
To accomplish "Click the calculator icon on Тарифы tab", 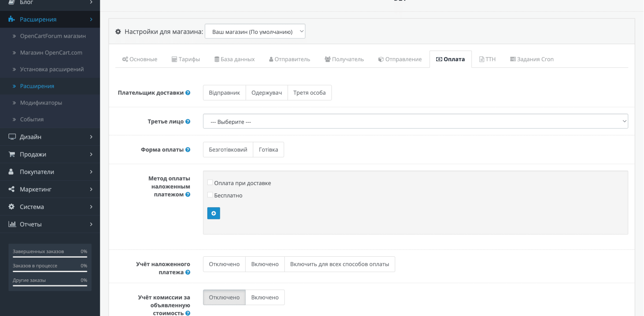I will tap(174, 59).
